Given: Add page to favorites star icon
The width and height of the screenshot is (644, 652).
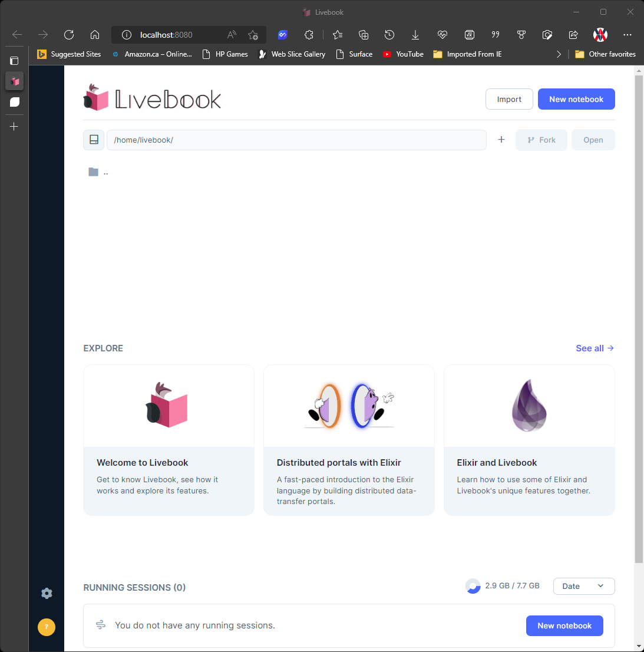Looking at the screenshot, I should [253, 35].
